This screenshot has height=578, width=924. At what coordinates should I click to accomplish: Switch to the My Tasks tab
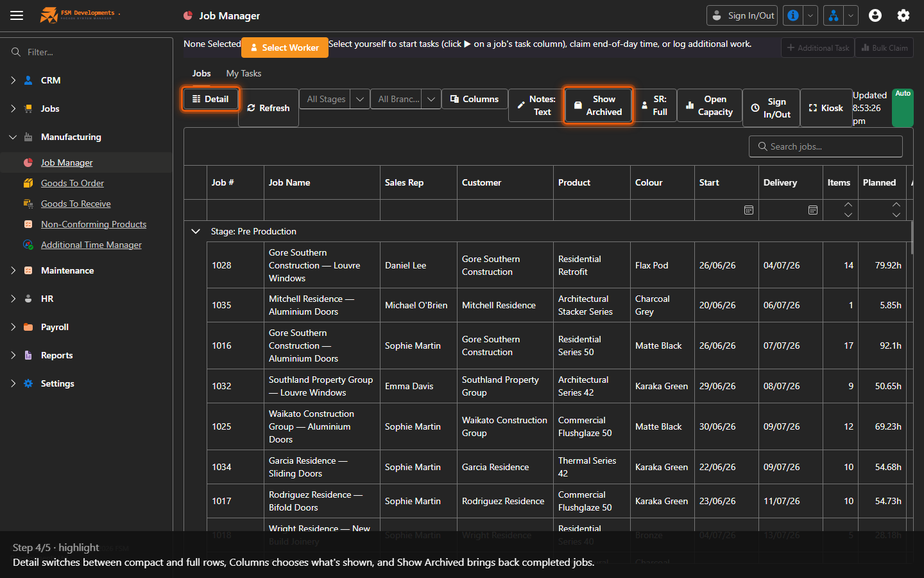click(x=244, y=73)
